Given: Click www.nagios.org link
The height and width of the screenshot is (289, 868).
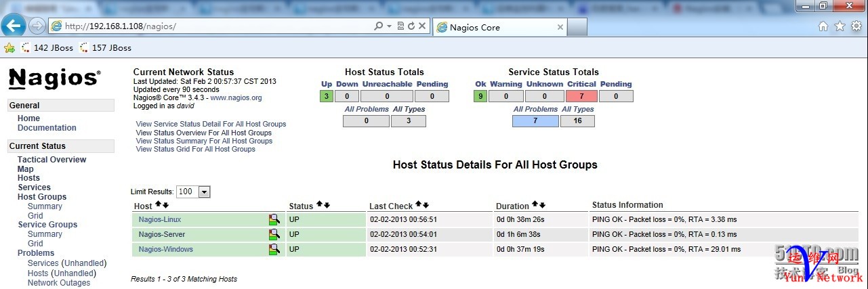Looking at the screenshot, I should [x=236, y=98].
